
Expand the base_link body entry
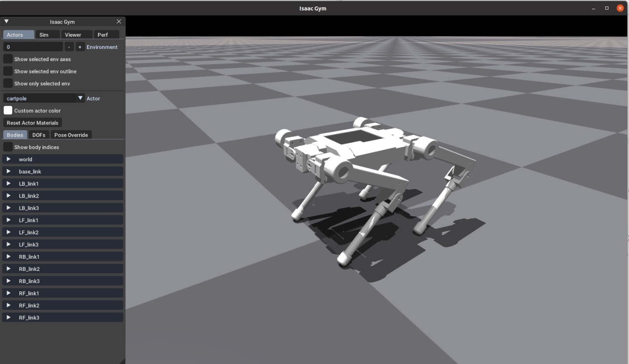(x=8, y=171)
